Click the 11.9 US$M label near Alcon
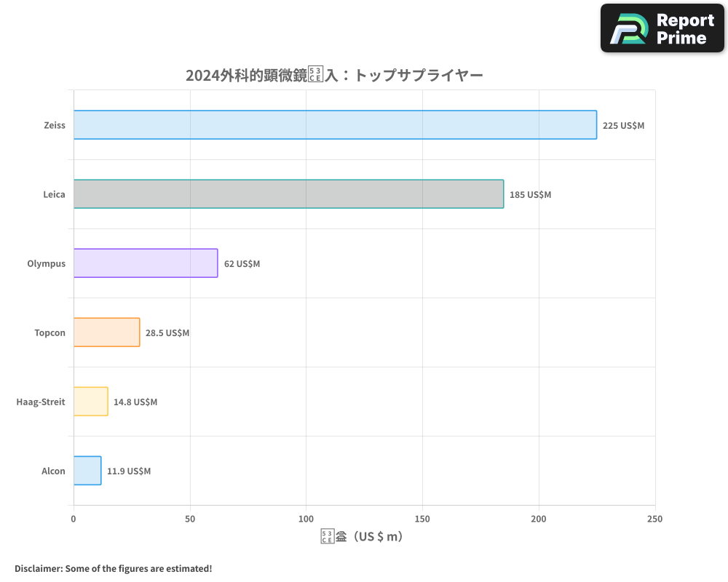 129,471
